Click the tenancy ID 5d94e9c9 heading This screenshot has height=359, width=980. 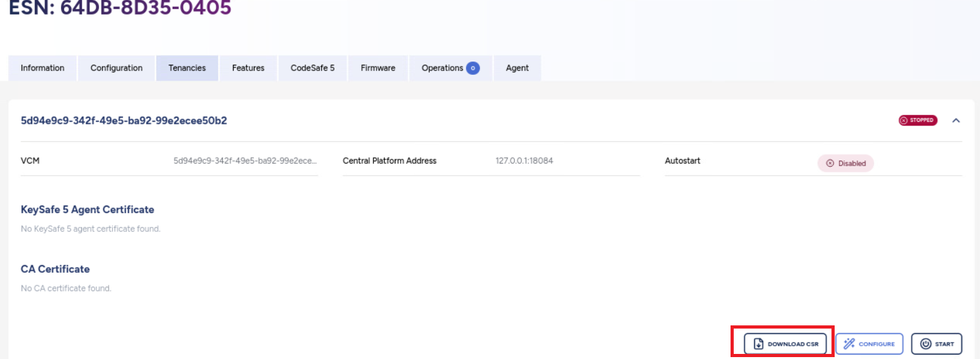124,121
